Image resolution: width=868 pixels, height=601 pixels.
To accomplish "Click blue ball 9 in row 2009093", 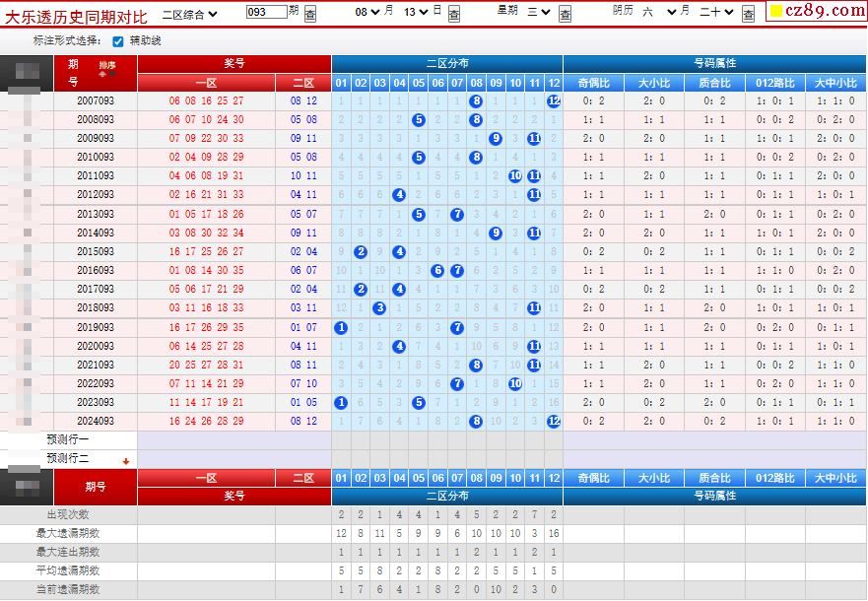I will pyautogui.click(x=496, y=139).
